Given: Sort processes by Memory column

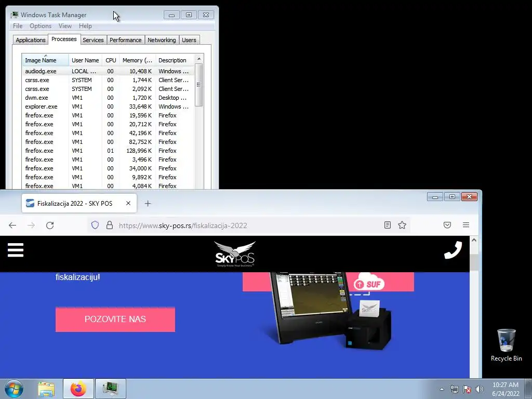Looking at the screenshot, I should [x=137, y=60].
